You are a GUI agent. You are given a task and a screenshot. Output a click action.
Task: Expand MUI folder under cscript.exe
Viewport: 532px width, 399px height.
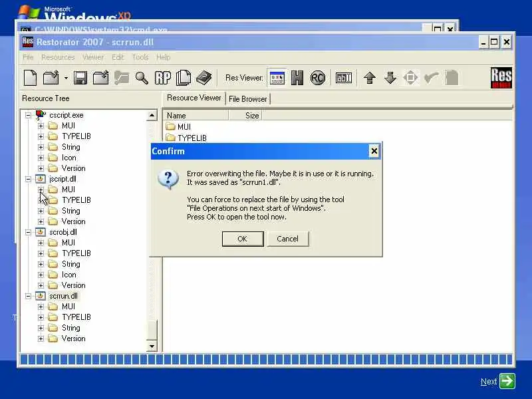point(41,126)
